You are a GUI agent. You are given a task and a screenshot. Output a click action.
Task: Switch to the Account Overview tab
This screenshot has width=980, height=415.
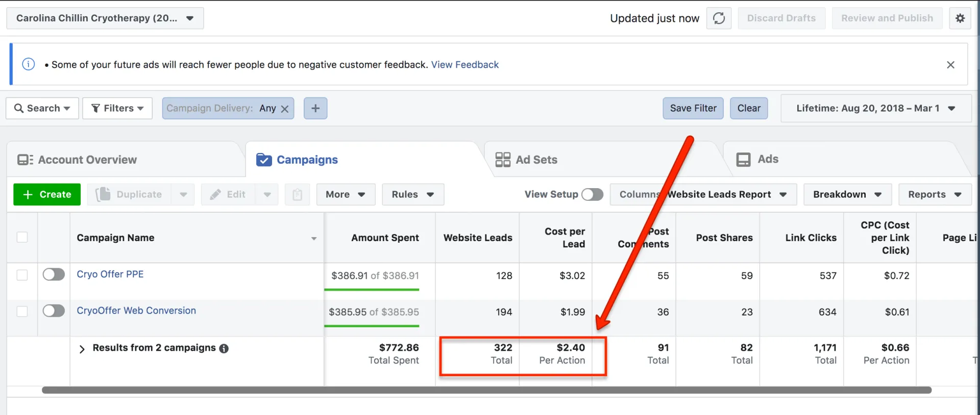tap(77, 160)
